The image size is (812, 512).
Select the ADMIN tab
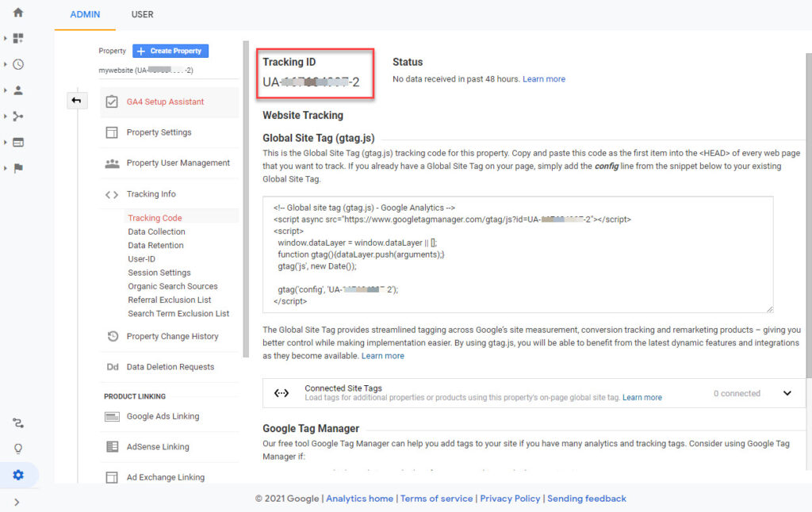pos(85,13)
